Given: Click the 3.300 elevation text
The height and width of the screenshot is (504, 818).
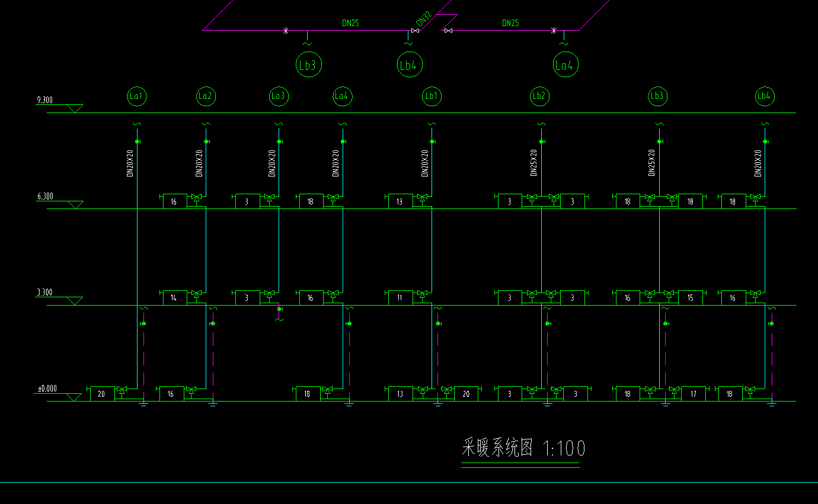Looking at the screenshot, I should 44,293.
